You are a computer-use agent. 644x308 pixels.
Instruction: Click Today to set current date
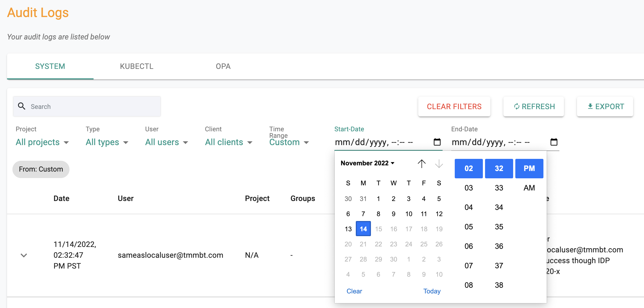point(432,291)
